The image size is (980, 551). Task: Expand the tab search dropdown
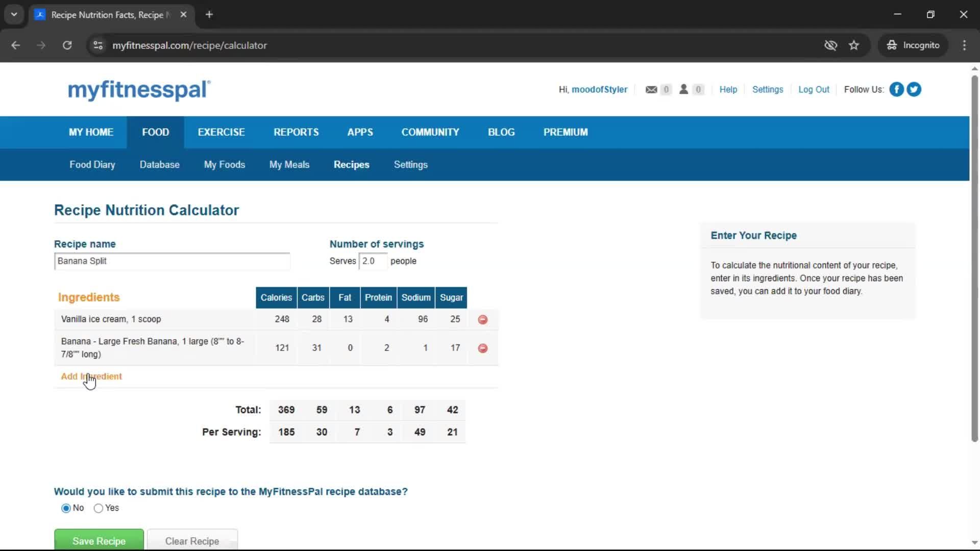14,15
